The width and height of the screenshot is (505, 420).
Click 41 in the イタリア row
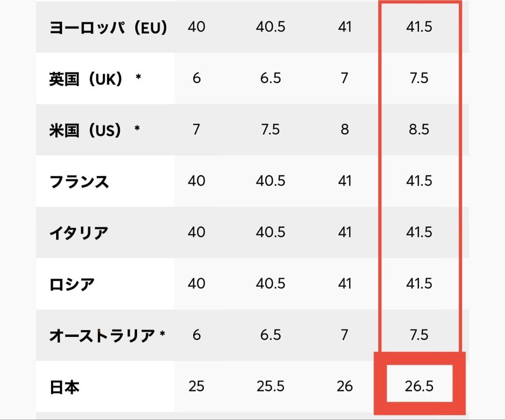345,232
